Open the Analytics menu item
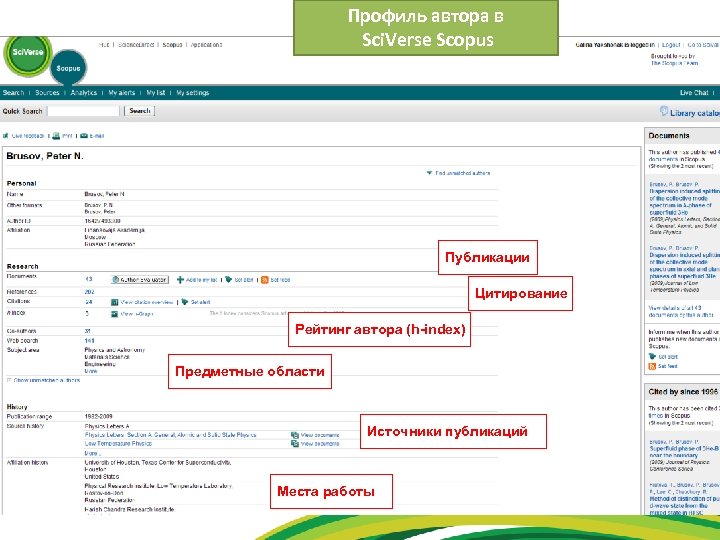 84,93
